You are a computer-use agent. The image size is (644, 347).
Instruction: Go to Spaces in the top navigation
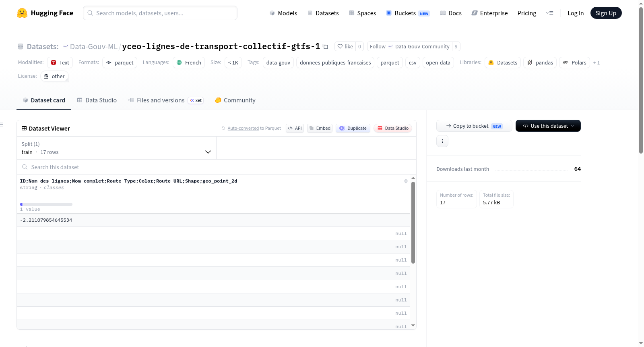362,13
